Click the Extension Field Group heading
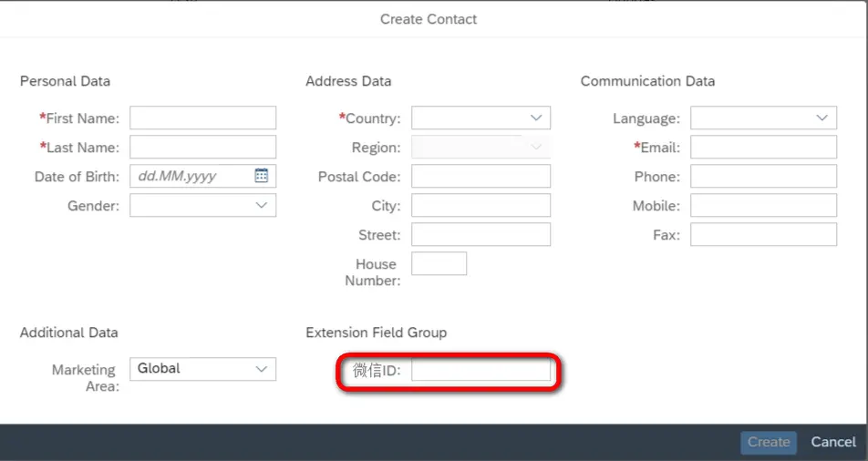This screenshot has width=868, height=461. (x=376, y=333)
